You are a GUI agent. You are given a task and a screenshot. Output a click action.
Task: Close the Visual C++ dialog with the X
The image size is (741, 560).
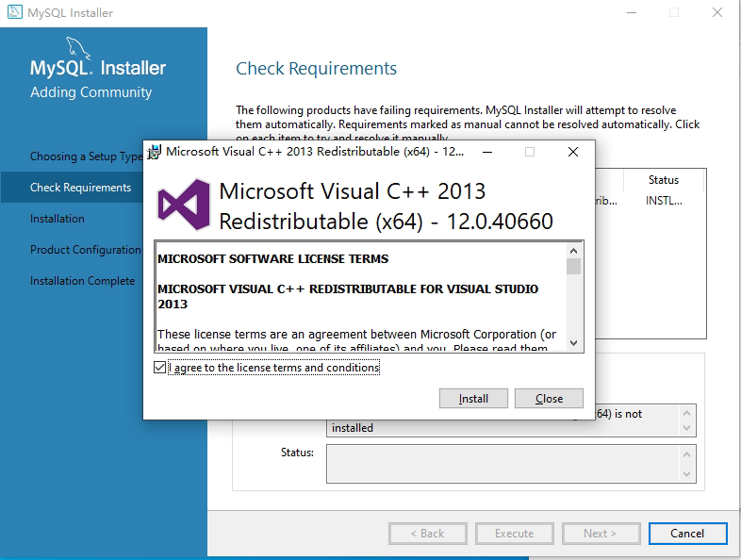coord(572,151)
